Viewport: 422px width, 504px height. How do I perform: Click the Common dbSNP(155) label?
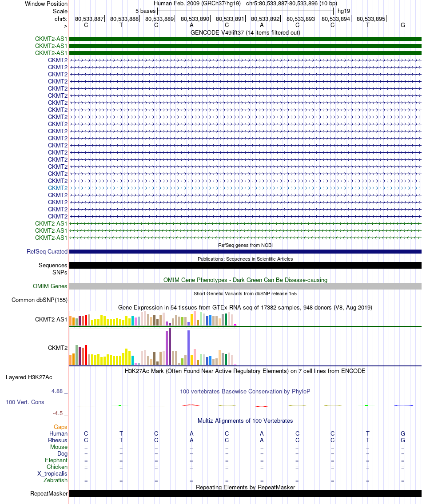coord(40,300)
